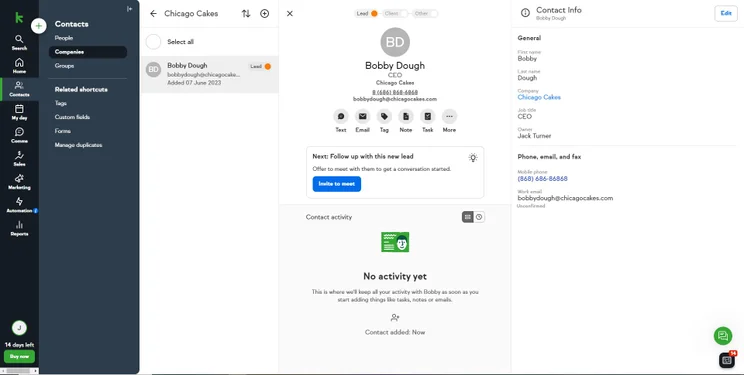Open the Manage duplicates shortcut
This screenshot has width=744, height=375.
(x=78, y=145)
